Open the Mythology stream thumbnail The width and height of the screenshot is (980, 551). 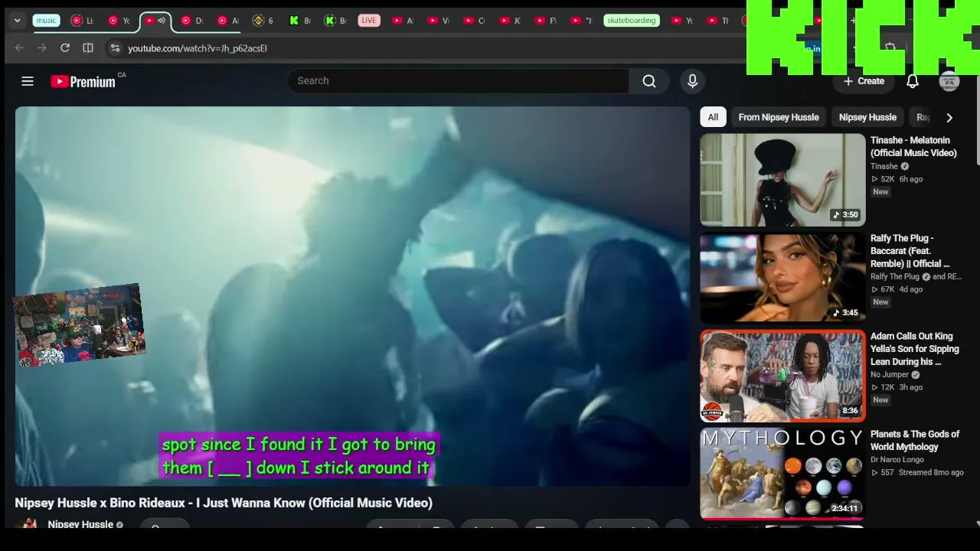(782, 474)
